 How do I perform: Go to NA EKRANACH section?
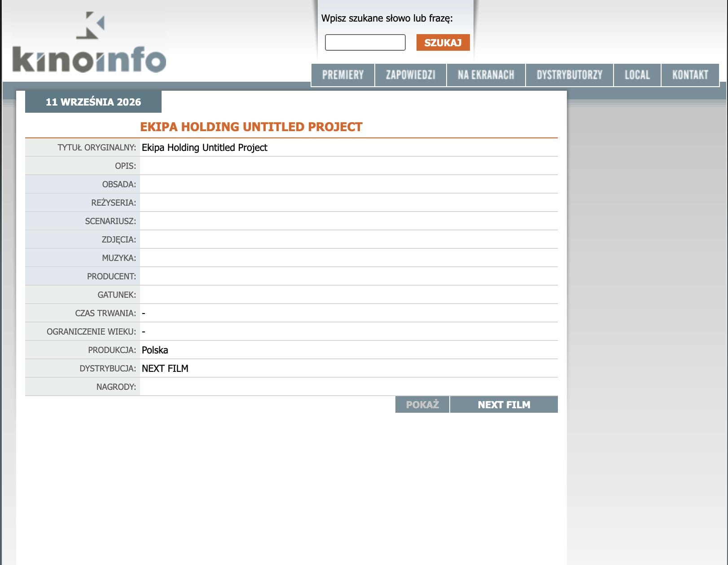point(486,75)
